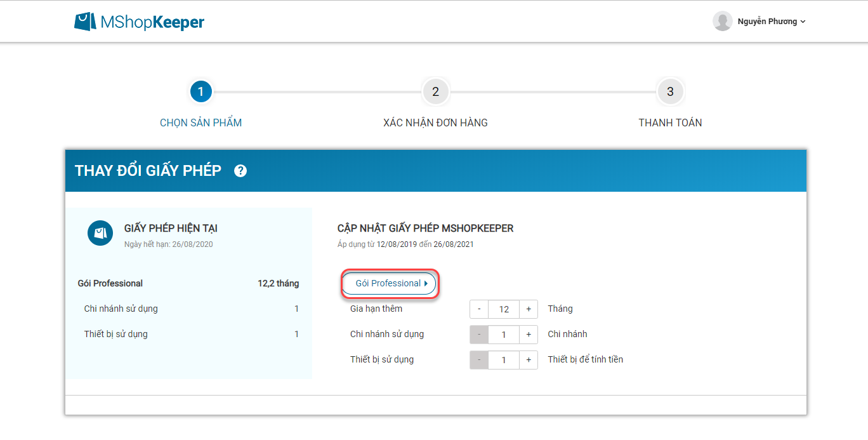Open the help question mark icon
The image size is (868, 440).
click(x=240, y=170)
